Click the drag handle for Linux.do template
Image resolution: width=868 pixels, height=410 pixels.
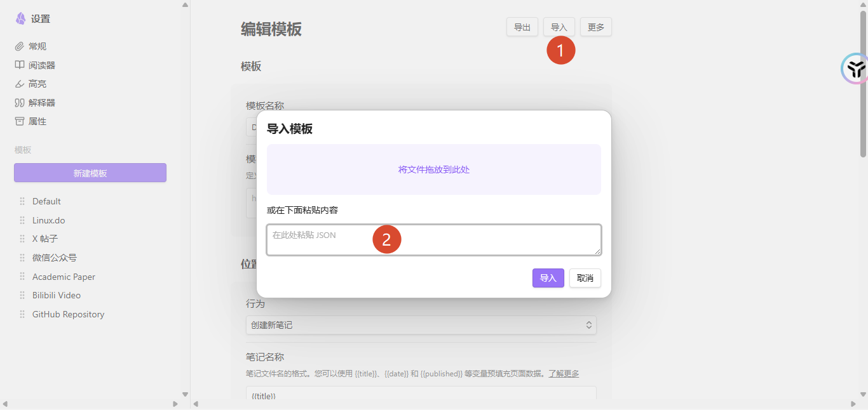(x=22, y=220)
